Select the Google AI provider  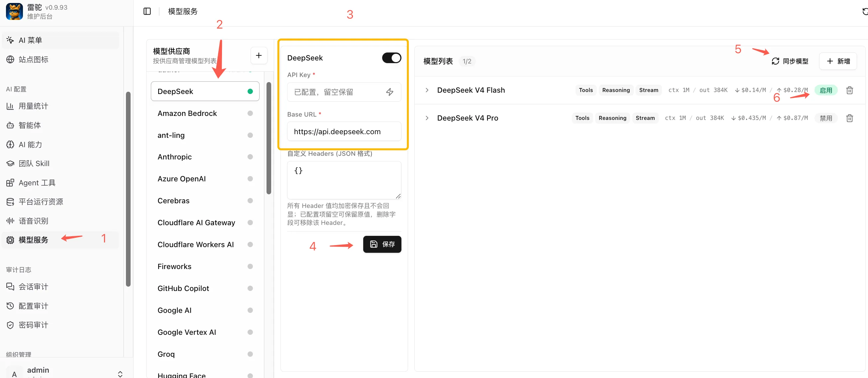pos(205,310)
